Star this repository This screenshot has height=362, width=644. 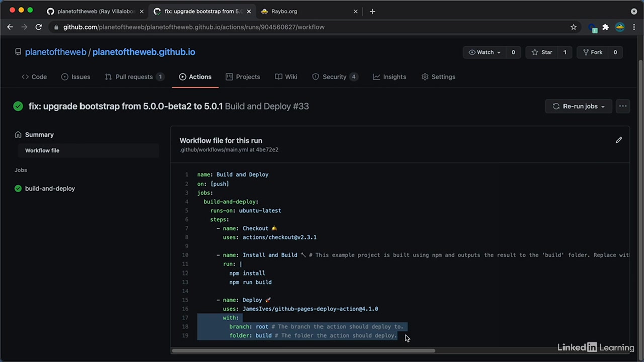click(542, 52)
